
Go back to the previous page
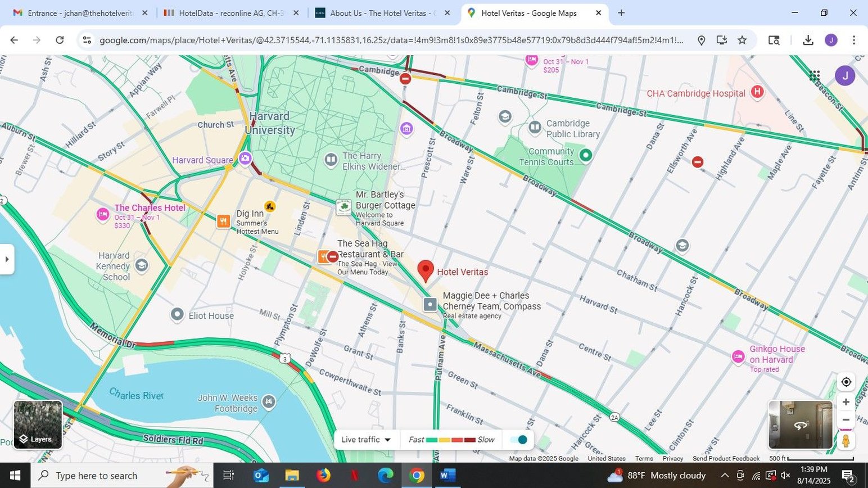14,40
